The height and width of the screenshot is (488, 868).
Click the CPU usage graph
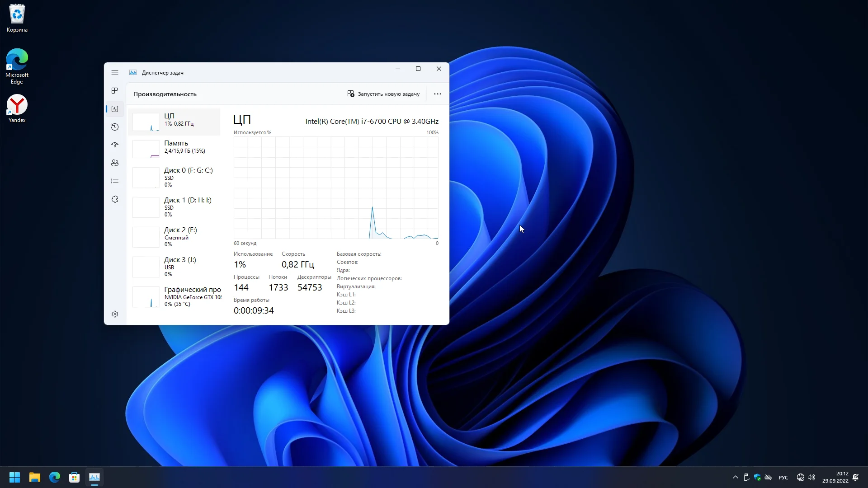tap(335, 188)
